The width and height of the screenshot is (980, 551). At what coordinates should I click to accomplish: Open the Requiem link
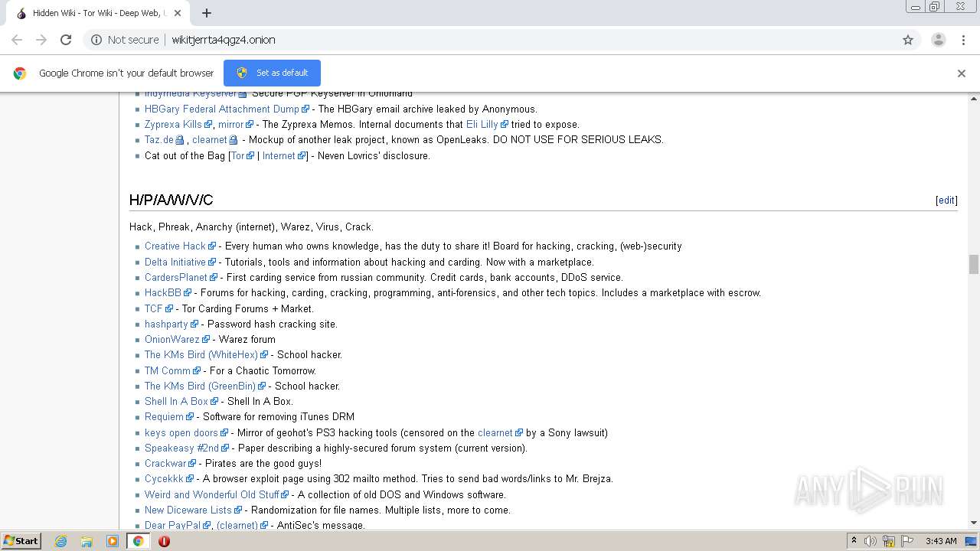(x=165, y=417)
